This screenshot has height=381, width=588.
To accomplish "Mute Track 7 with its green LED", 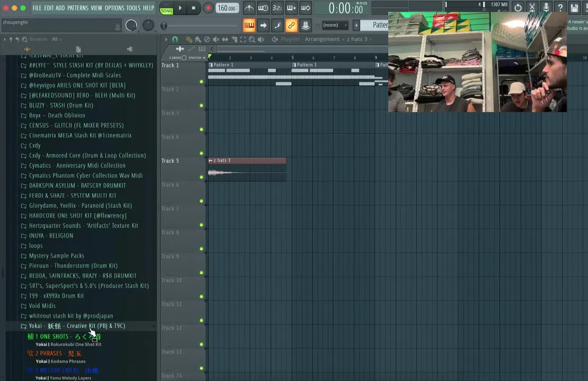I will tap(201, 225).
